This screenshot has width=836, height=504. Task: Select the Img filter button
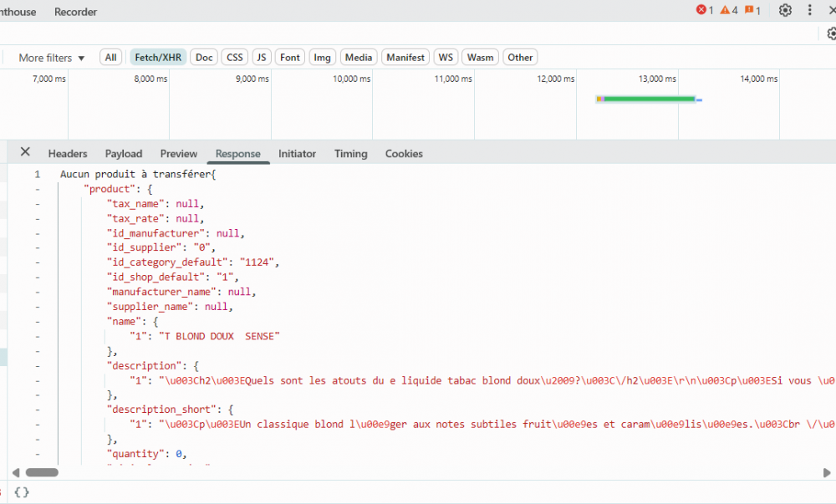tap(323, 58)
